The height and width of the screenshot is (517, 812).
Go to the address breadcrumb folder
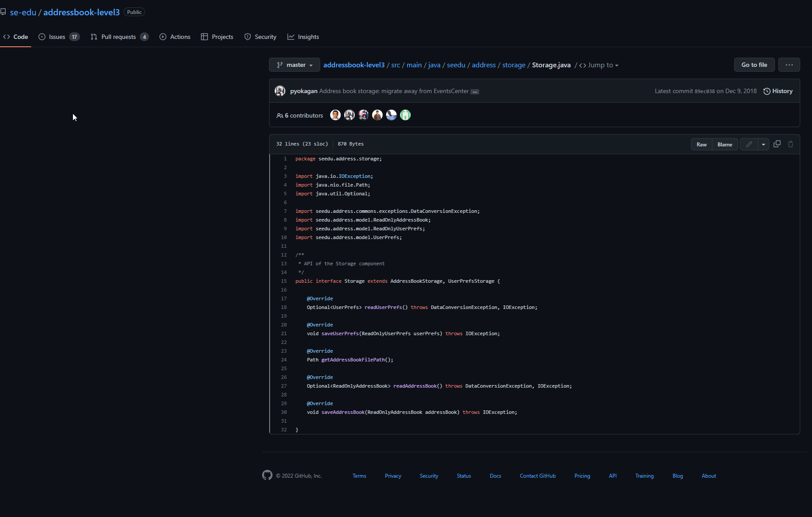(484, 65)
